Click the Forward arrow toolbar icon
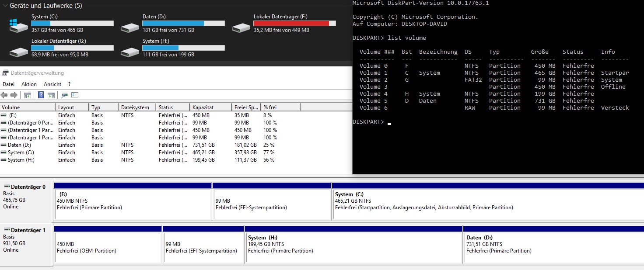This screenshot has height=270, width=644. coord(14,95)
